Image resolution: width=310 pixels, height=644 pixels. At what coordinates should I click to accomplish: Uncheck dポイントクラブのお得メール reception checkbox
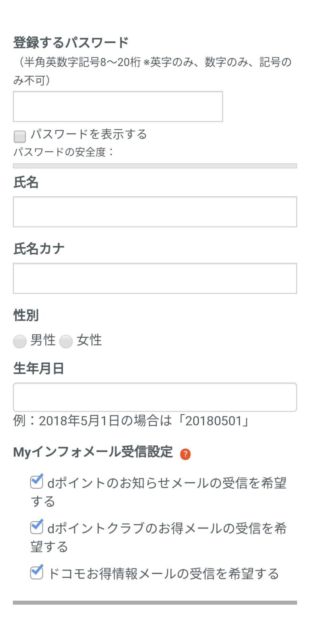(37, 527)
